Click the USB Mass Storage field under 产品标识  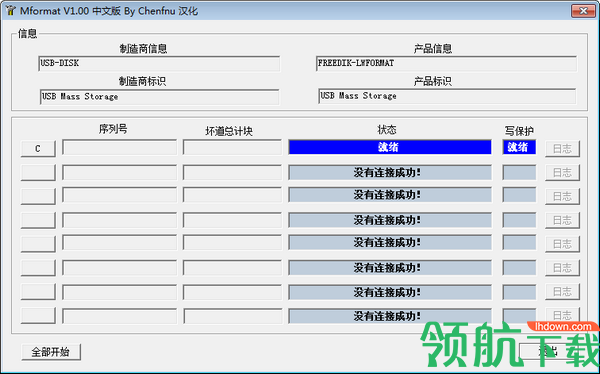pyautogui.click(x=447, y=96)
